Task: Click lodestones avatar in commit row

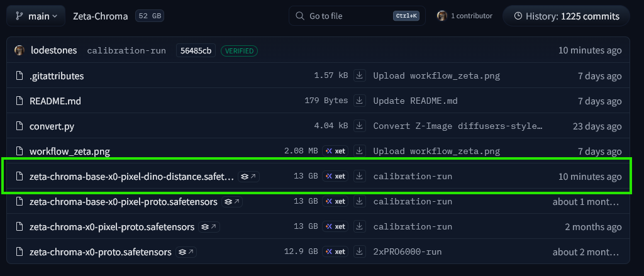Action: click(19, 50)
